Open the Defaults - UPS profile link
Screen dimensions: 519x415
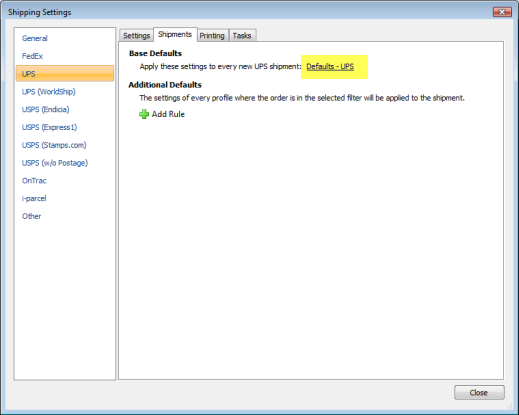pos(330,66)
